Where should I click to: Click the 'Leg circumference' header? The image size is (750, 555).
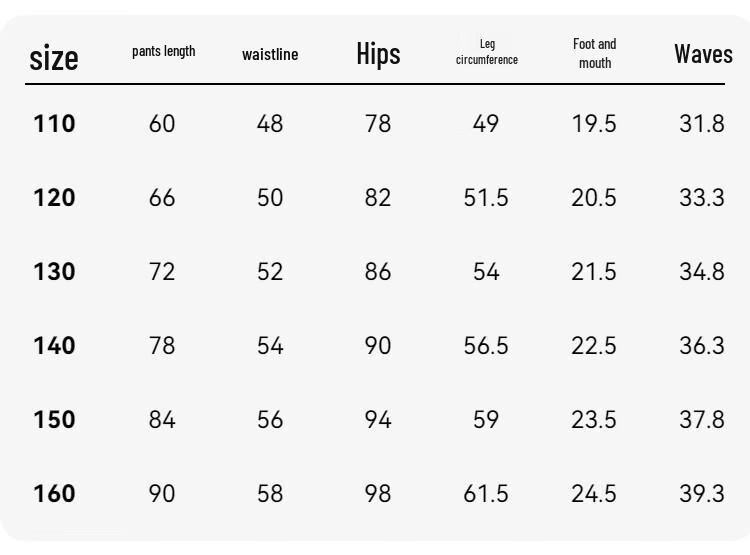click(x=487, y=52)
